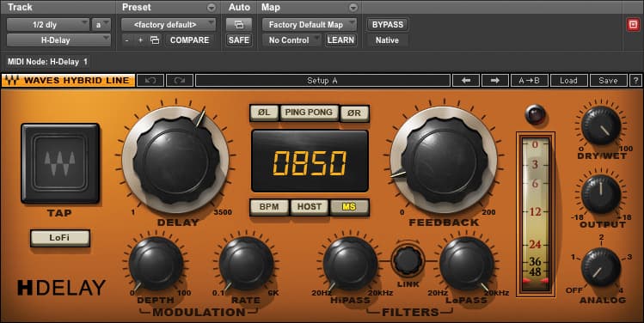Click the Track header label

point(20,8)
